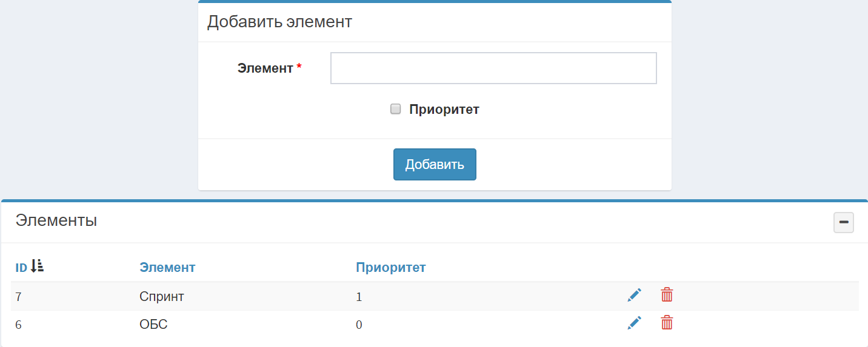Remove the ОБС element via trash icon
The height and width of the screenshot is (347, 868).
(667, 323)
